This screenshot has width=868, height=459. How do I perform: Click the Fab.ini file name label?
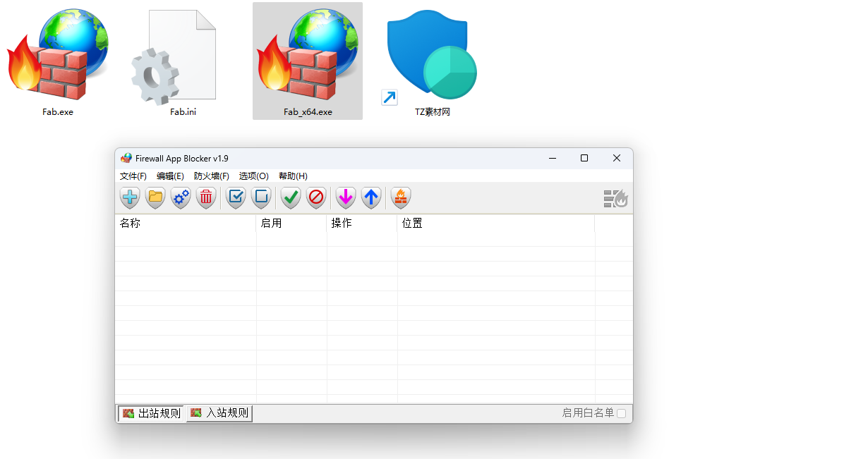point(183,112)
